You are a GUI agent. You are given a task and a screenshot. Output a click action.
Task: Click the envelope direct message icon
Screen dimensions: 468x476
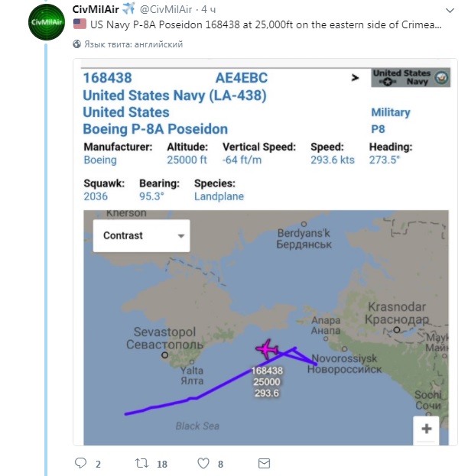tap(264, 464)
